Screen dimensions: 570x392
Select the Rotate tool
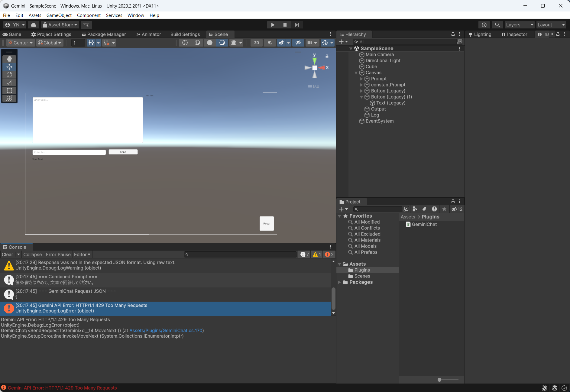[x=9, y=75]
